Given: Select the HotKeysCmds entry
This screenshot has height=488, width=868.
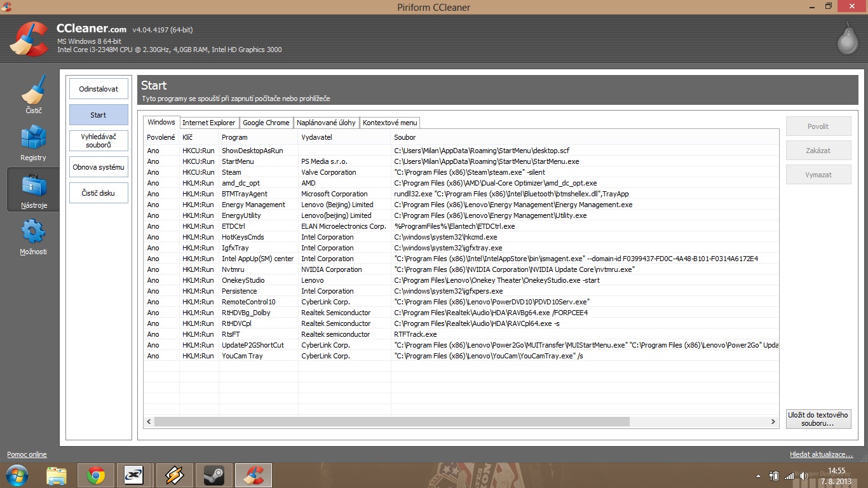Looking at the screenshot, I should pyautogui.click(x=461, y=237).
